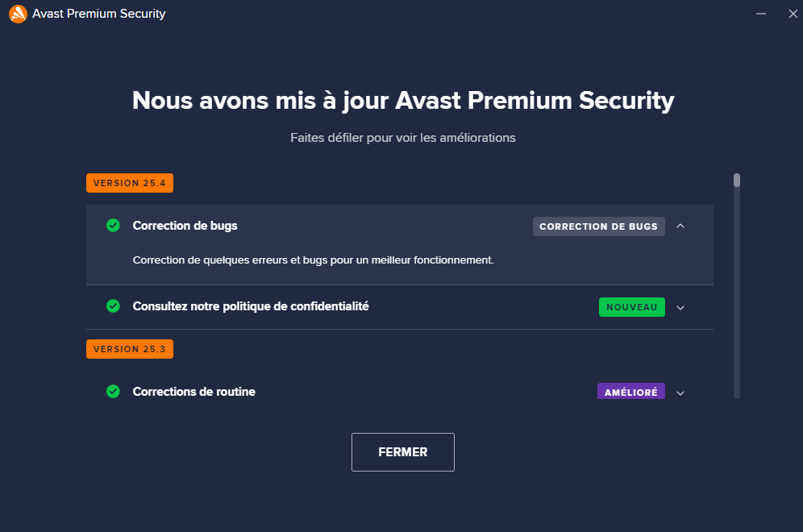Image resolution: width=803 pixels, height=532 pixels.
Task: Open Consultez notre politique de confidentialité entry
Action: [251, 306]
